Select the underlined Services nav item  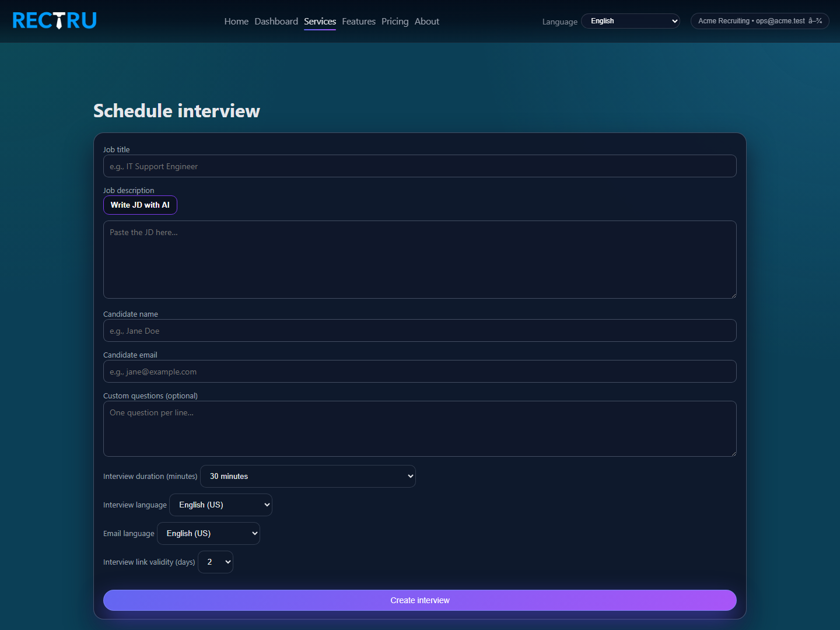coord(320,21)
